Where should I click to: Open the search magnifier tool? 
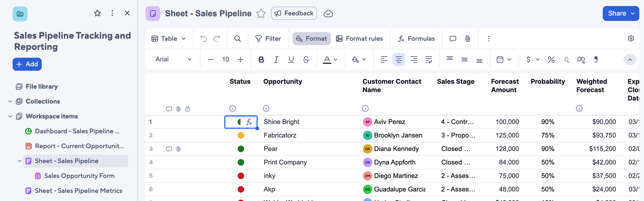[237, 39]
